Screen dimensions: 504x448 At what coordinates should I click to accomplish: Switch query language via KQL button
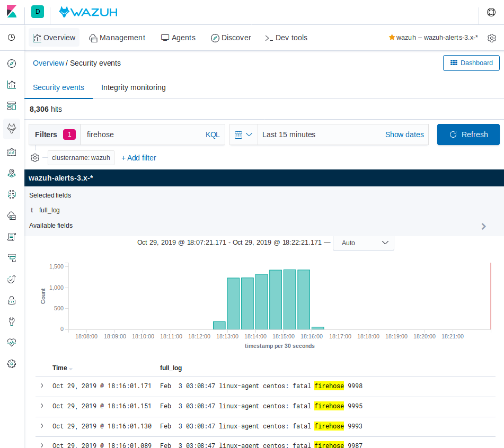213,135
